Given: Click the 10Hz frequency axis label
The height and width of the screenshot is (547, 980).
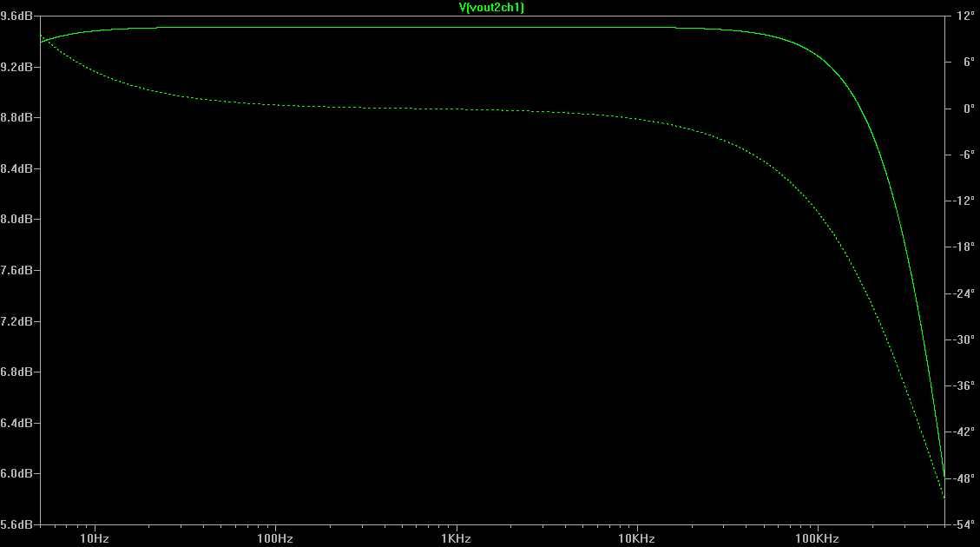Looking at the screenshot, I should (x=95, y=539).
